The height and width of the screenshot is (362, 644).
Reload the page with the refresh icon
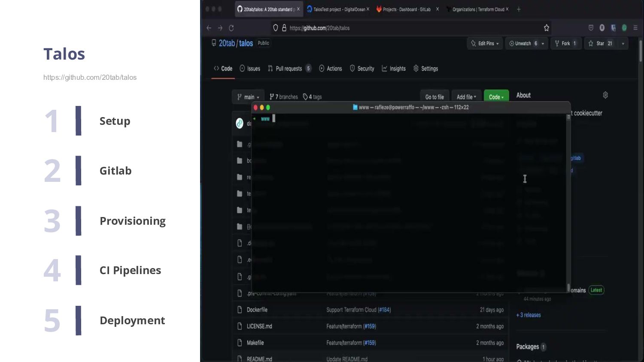[x=231, y=28]
